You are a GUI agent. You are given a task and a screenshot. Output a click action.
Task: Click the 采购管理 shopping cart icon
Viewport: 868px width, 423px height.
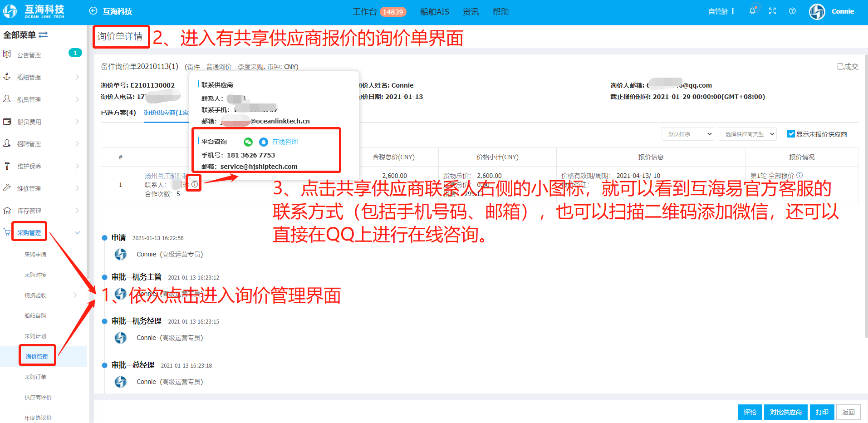coord(7,232)
